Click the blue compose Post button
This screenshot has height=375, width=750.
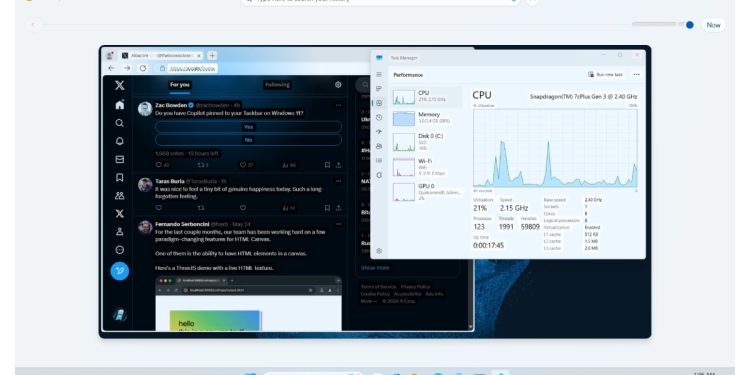coord(120,271)
